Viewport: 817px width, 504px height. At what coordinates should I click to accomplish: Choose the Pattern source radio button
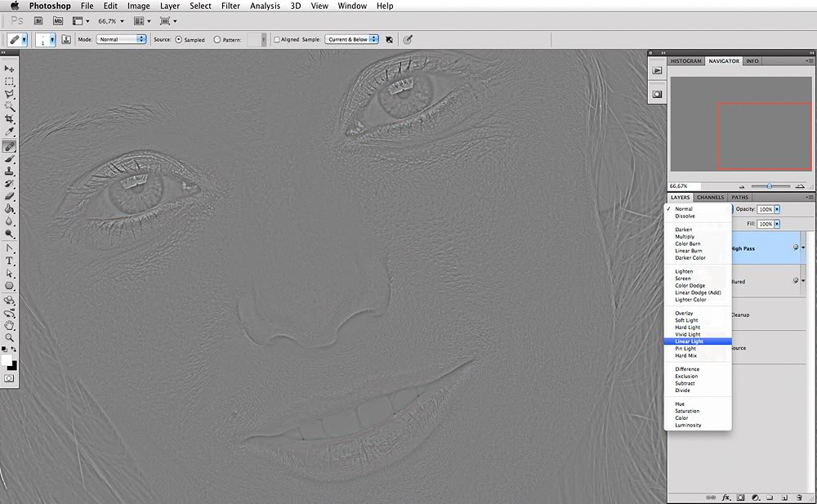[217, 39]
